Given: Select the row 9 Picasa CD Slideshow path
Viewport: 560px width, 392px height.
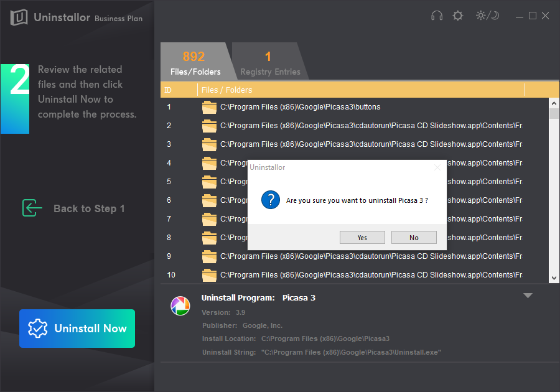Looking at the screenshot, I should point(371,256).
